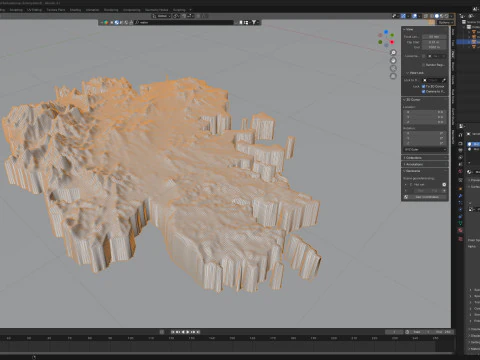The image size is (480, 360).
Task: Open the View tab of the sidebar
Action: (x=453, y=54)
